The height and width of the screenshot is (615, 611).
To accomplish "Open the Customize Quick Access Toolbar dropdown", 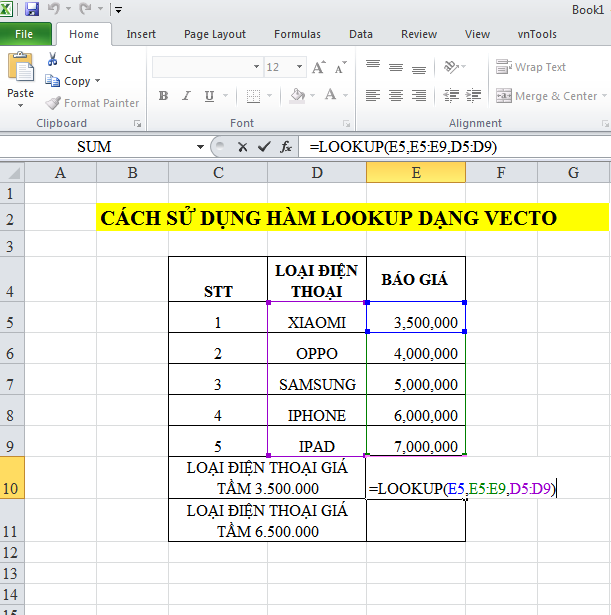I will pyautogui.click(x=118, y=10).
